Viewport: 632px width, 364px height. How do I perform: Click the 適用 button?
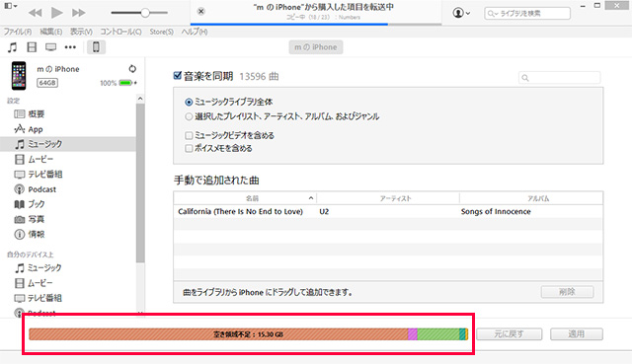click(x=577, y=334)
